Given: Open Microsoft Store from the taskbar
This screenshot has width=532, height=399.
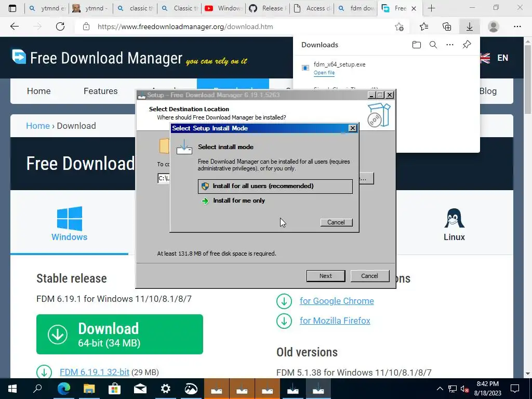Looking at the screenshot, I should click(114, 389).
